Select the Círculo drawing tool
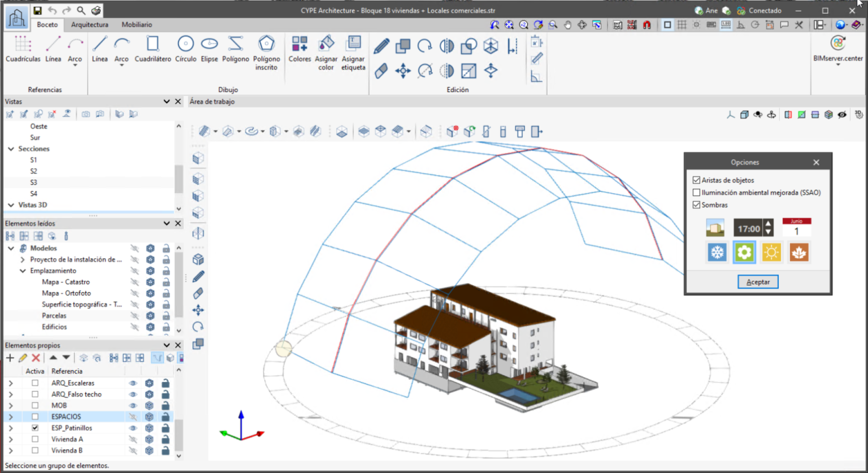868x473 pixels. click(185, 51)
